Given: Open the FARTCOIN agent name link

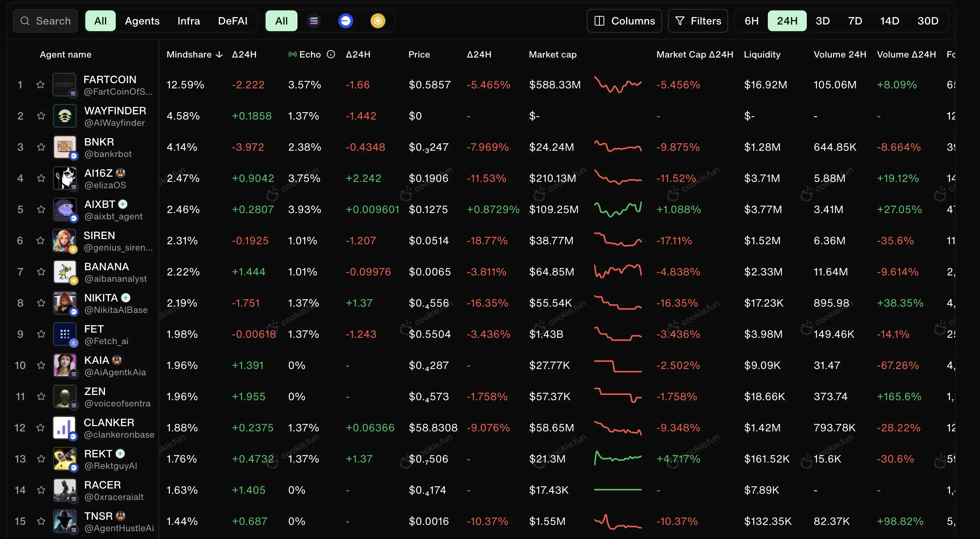Looking at the screenshot, I should point(110,79).
